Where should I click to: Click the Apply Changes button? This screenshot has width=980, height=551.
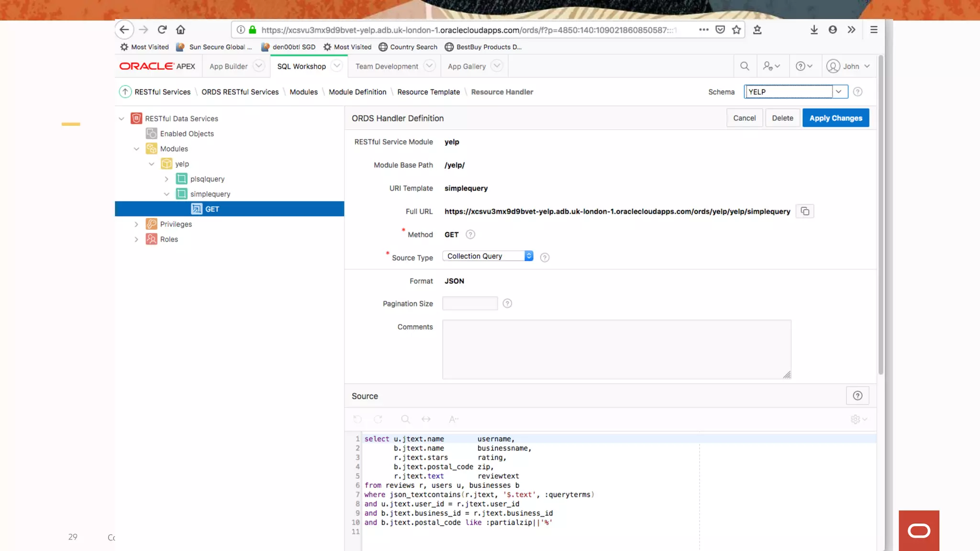(835, 118)
